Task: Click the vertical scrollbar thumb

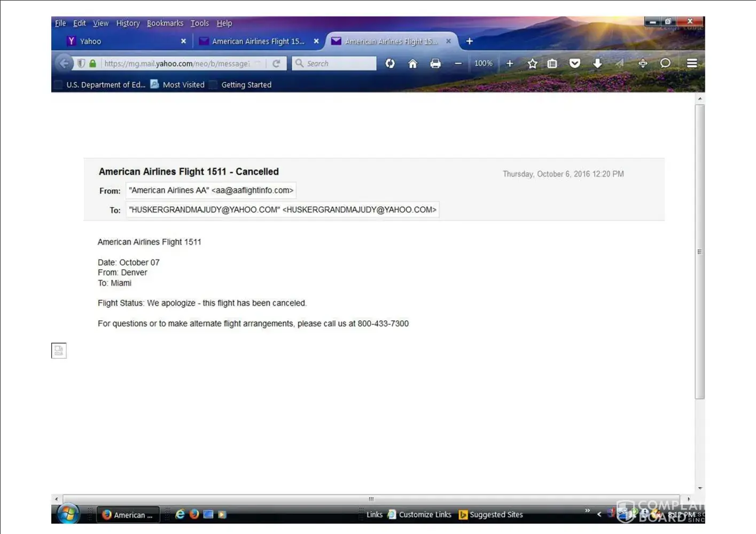Action: tap(700, 252)
